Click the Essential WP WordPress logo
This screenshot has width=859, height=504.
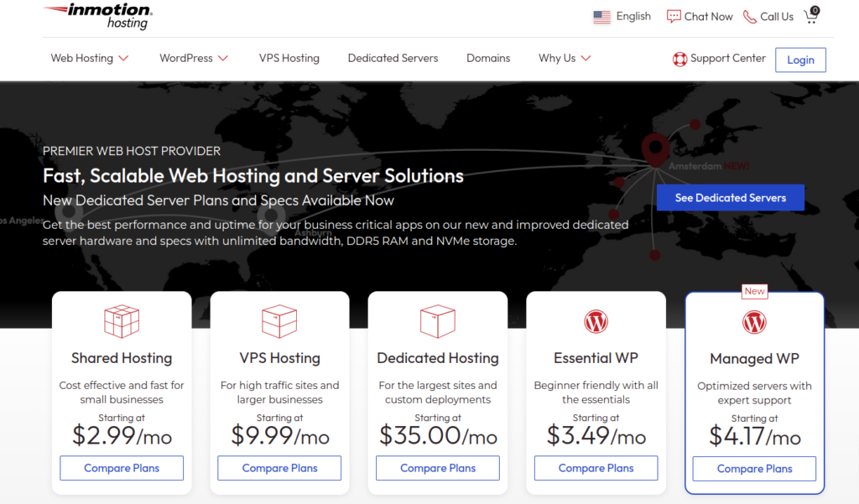pyautogui.click(x=596, y=321)
